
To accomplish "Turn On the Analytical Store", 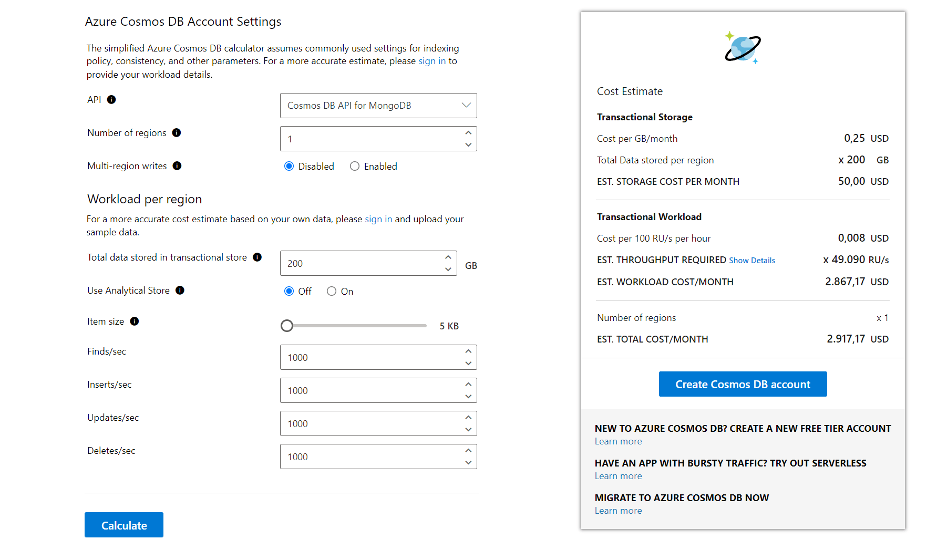I will (332, 291).
